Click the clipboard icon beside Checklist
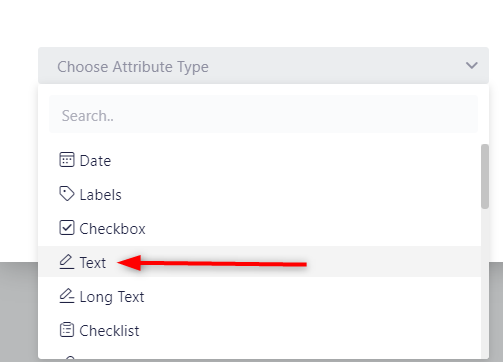Image resolution: width=503 pixels, height=362 pixels. pos(67,330)
